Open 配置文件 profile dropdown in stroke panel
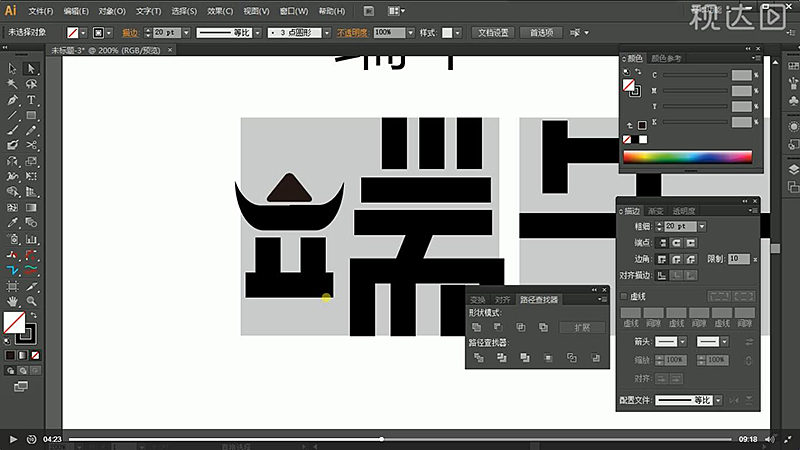This screenshot has height=450, width=800. click(718, 400)
